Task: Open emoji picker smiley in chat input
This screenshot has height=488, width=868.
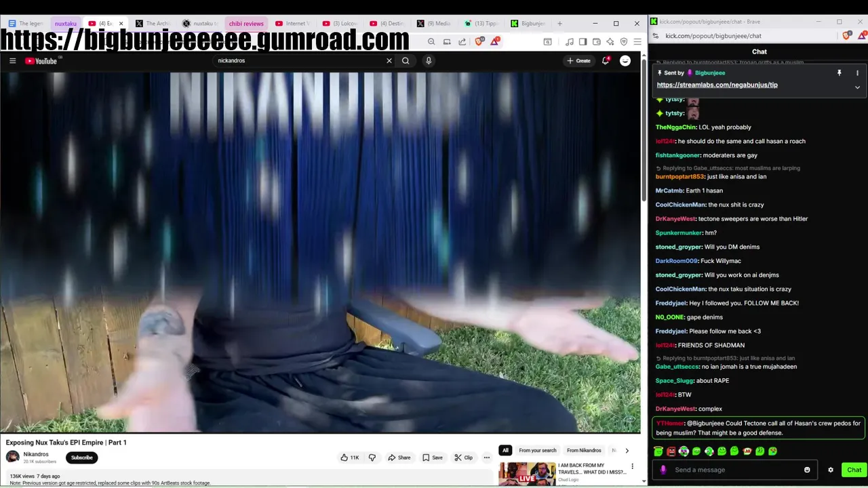Action: tap(807, 470)
